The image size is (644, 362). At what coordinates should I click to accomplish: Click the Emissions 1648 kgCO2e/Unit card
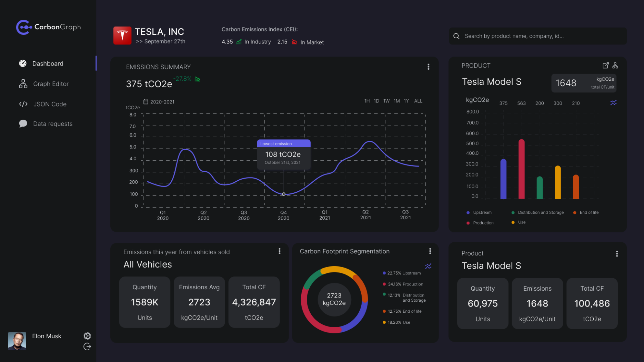click(x=538, y=303)
